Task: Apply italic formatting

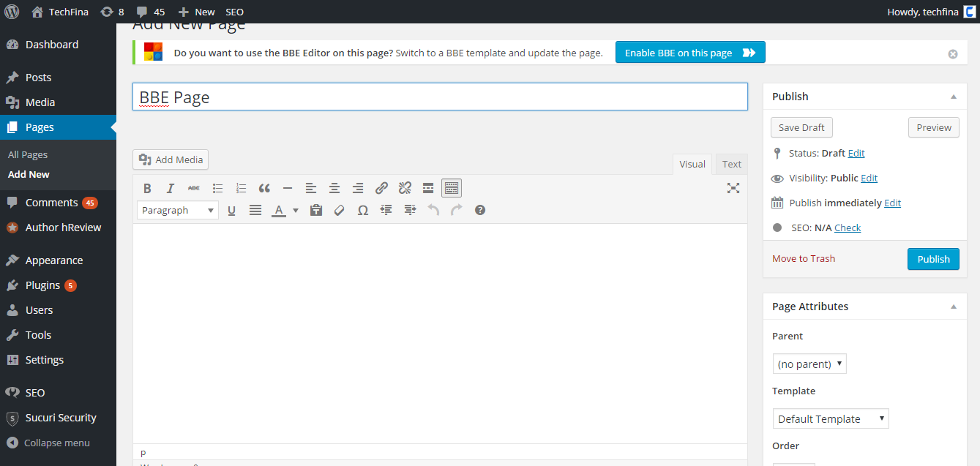Action: 171,188
